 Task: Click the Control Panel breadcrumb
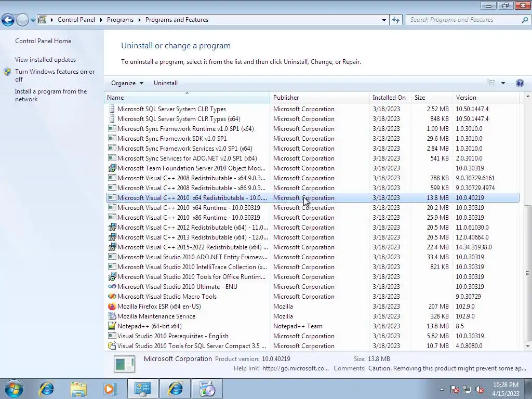tap(76, 20)
